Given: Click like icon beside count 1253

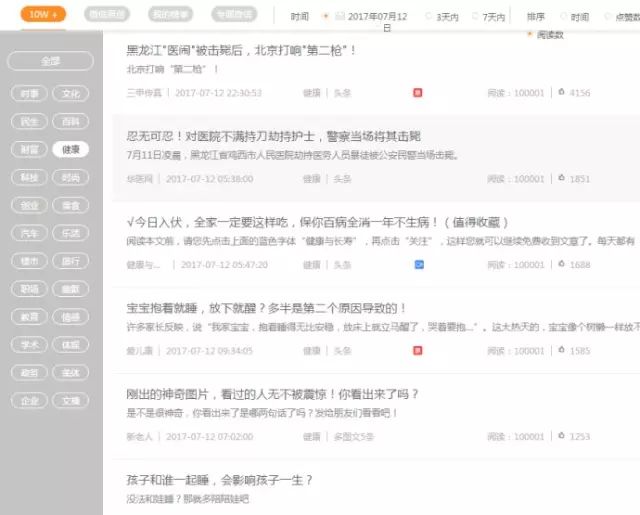Looking at the screenshot, I should (x=561, y=437).
